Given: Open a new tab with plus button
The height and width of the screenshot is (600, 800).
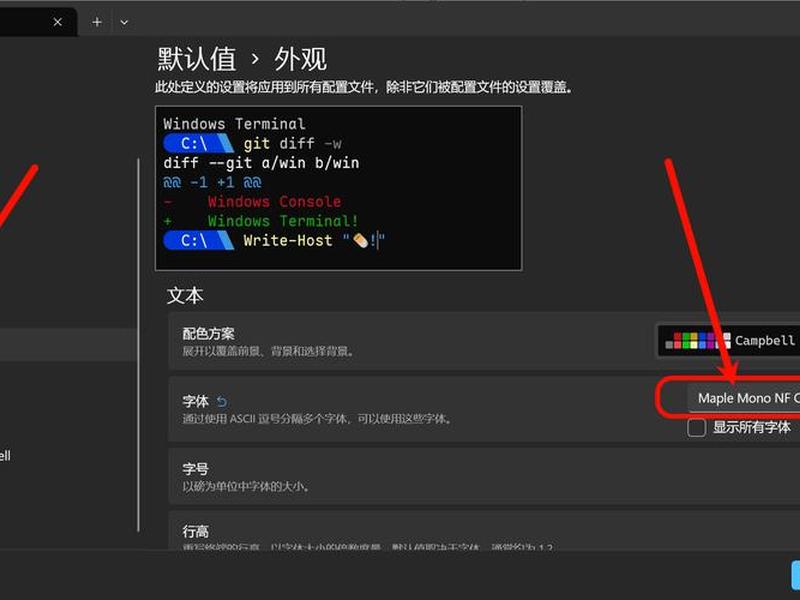Looking at the screenshot, I should point(97,22).
